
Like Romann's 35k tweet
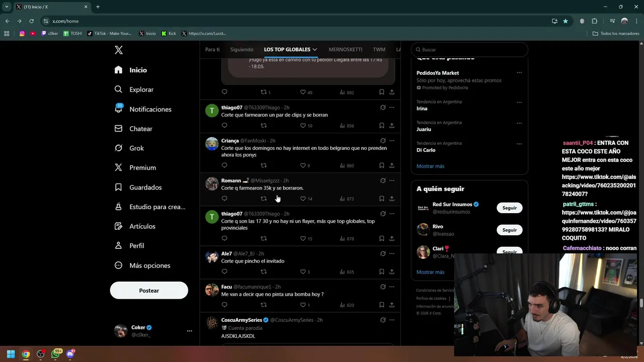(x=303, y=199)
